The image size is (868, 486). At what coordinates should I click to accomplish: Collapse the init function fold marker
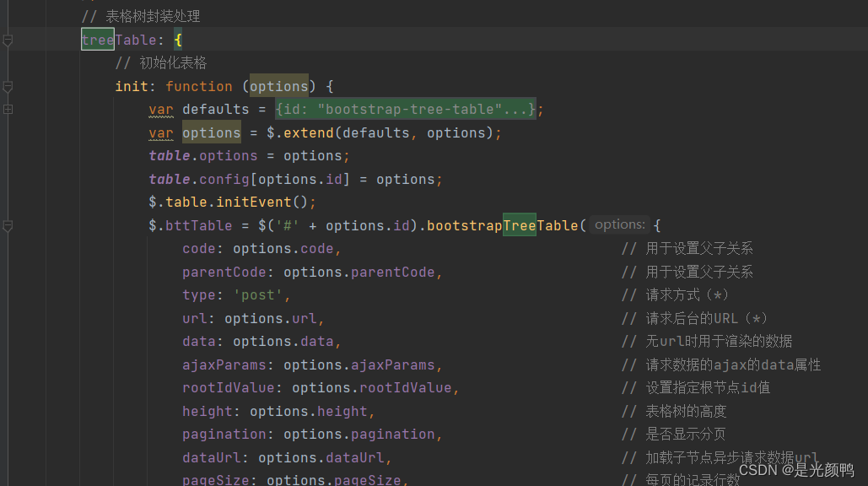8,86
